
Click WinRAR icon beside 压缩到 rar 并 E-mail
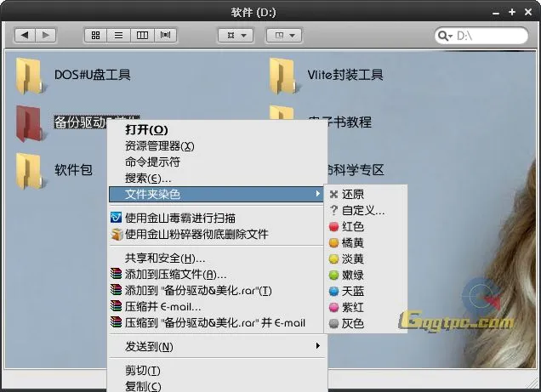click(117, 321)
